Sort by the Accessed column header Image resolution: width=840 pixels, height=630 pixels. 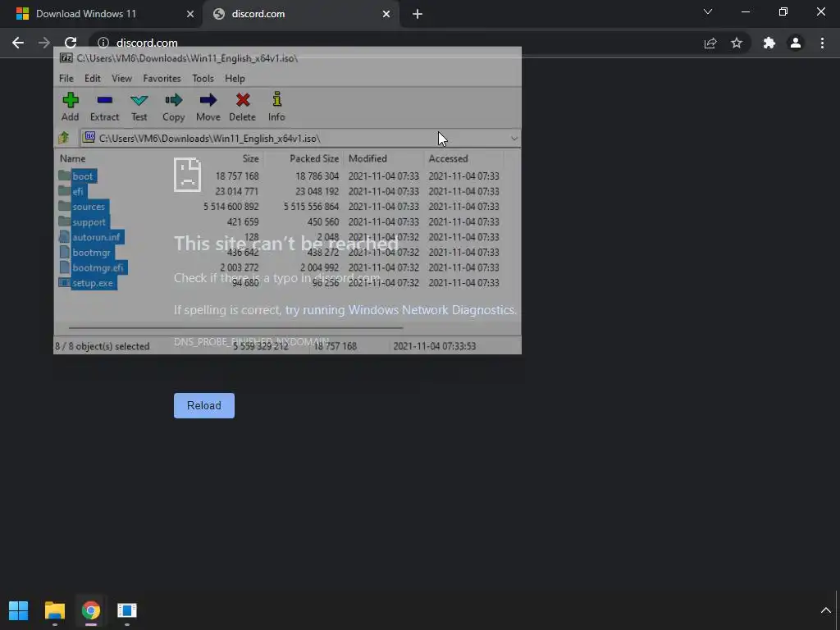click(449, 158)
